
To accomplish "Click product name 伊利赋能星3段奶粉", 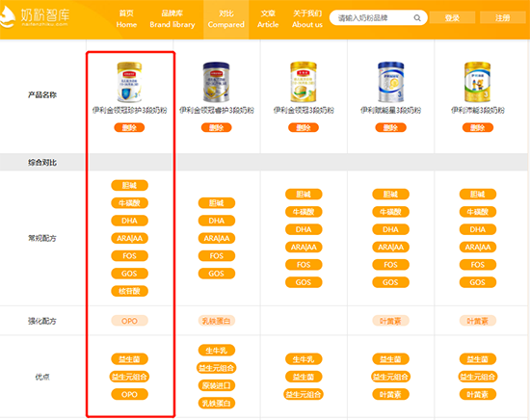I will 390,110.
